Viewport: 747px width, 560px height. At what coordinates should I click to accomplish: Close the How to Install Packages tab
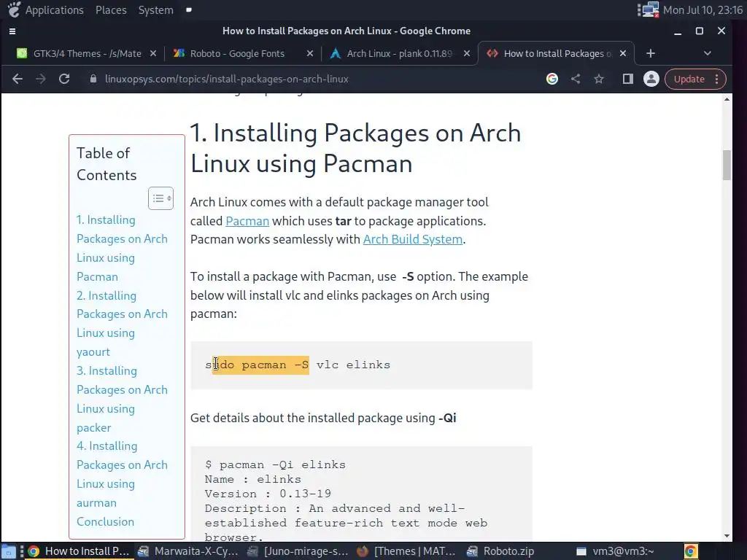623,53
